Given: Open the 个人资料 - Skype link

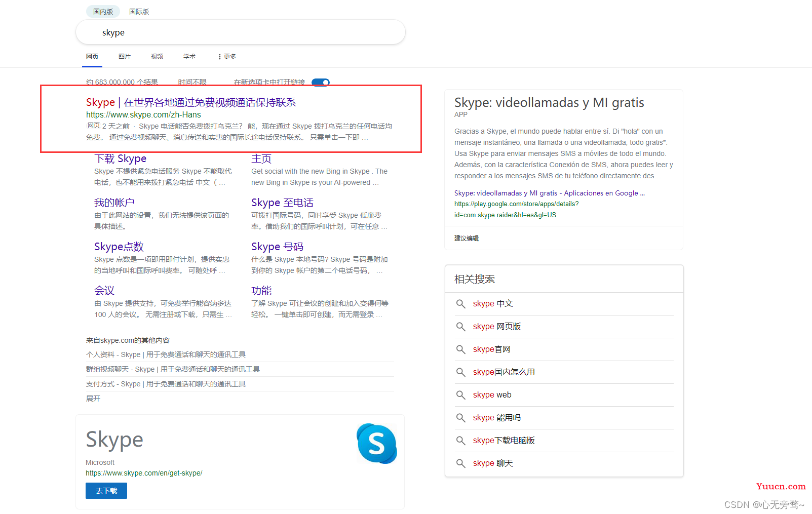Looking at the screenshot, I should [166, 354].
